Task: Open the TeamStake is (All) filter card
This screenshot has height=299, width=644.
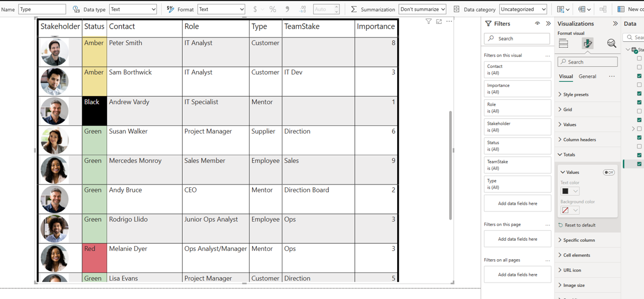Action: click(x=517, y=165)
